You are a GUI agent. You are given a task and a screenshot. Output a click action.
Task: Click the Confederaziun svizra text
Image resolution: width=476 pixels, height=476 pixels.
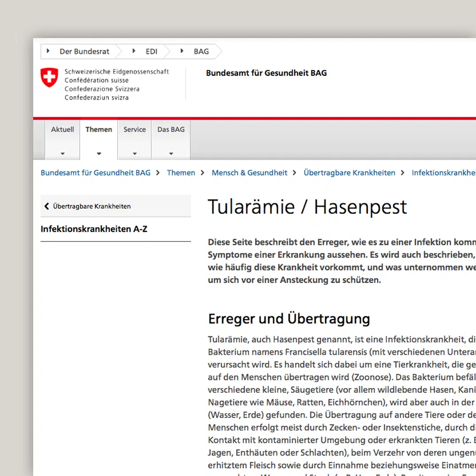pos(96,97)
